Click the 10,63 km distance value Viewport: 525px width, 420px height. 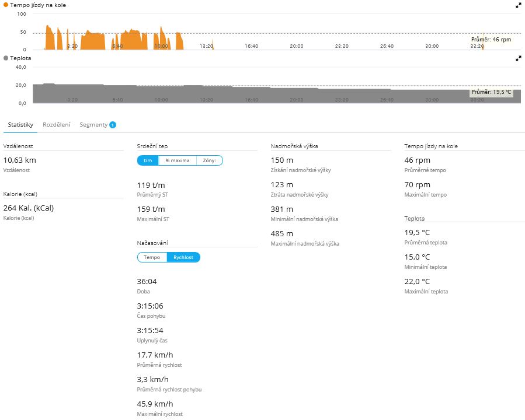pos(20,160)
